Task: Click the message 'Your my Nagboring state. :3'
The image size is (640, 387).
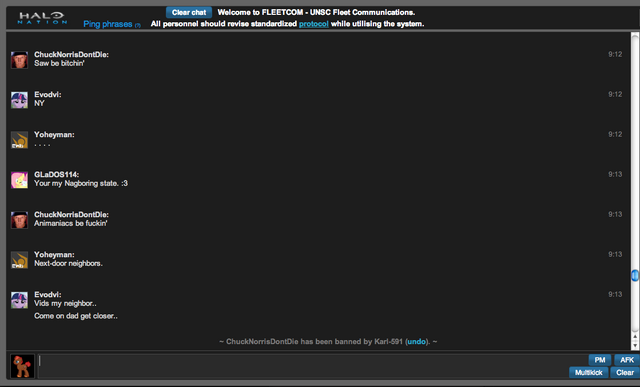Action: coord(81,183)
